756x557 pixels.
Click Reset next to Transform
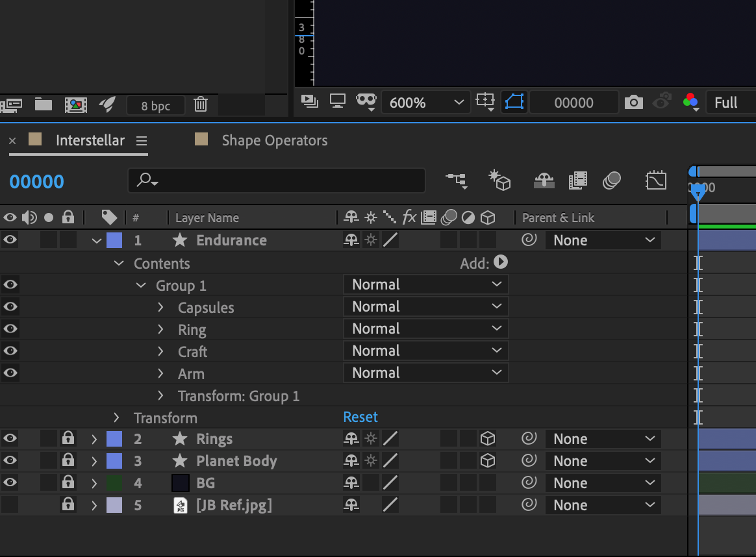click(360, 417)
